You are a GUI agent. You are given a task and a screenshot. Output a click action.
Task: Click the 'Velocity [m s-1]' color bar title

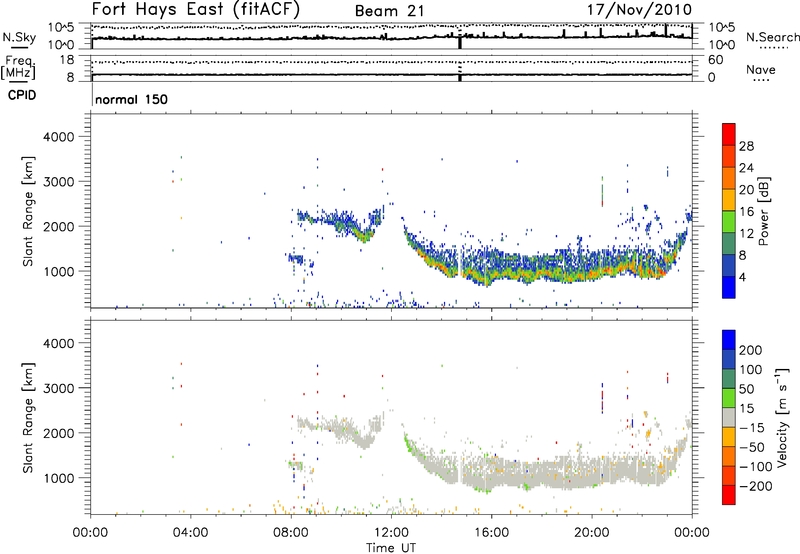point(782,418)
